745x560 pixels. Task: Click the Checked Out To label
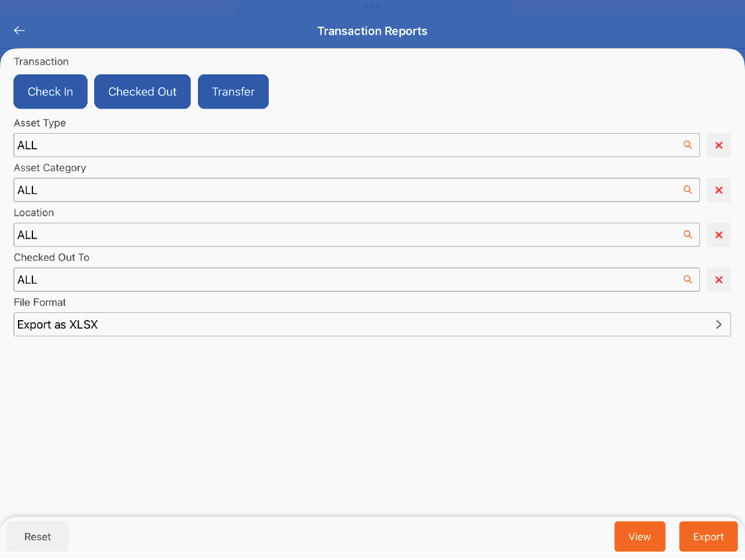52,257
